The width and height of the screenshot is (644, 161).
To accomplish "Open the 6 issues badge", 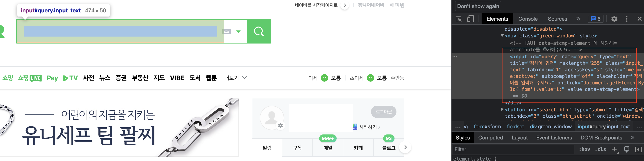I will pos(595,19).
